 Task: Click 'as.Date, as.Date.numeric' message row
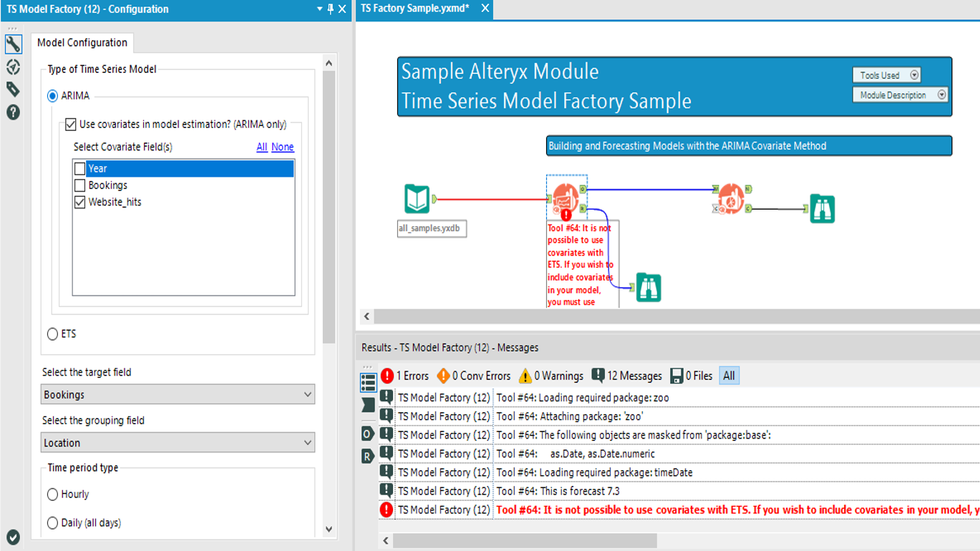[679, 454]
